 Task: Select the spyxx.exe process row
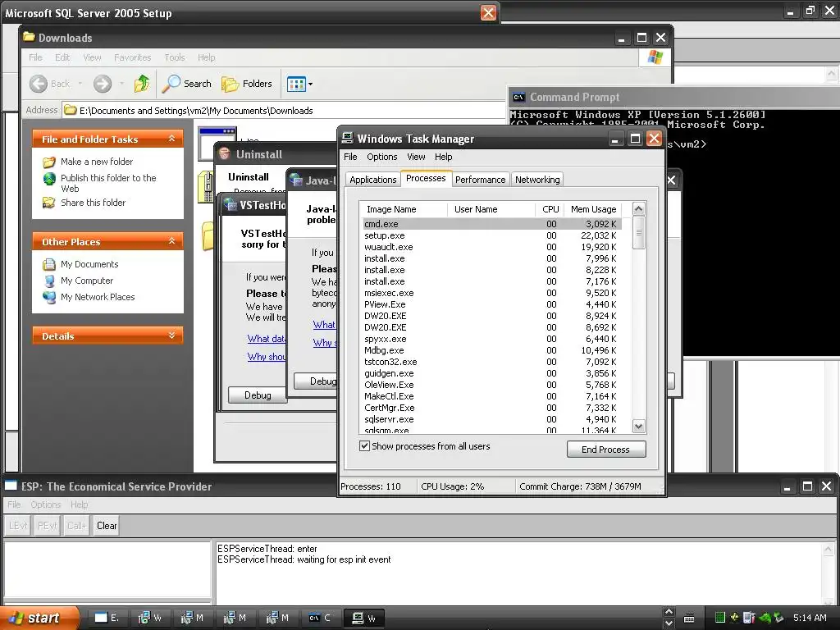tap(492, 339)
